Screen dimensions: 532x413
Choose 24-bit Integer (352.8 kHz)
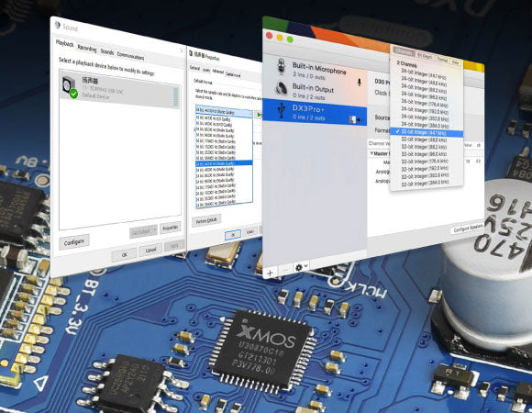pyautogui.click(x=424, y=117)
